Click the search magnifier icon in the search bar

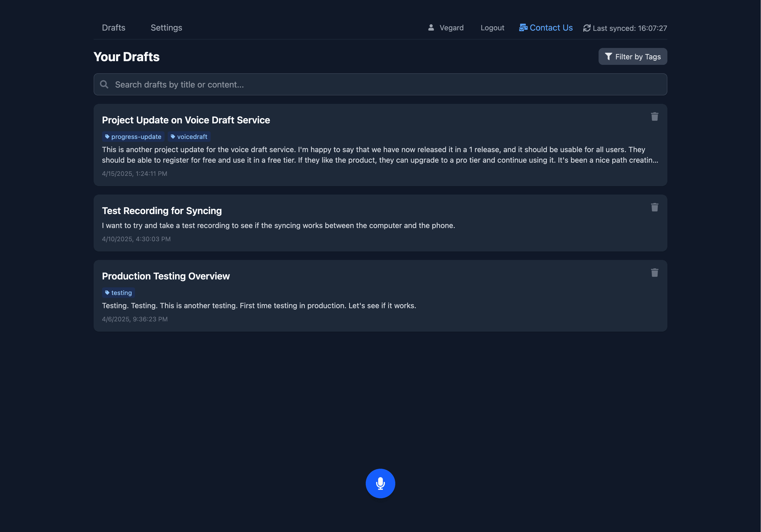104,84
